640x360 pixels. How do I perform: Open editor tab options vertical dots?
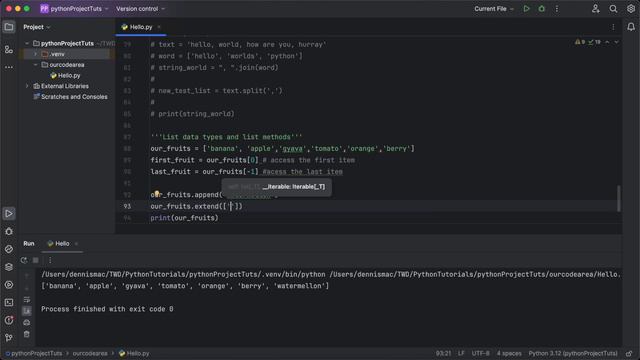(x=613, y=27)
